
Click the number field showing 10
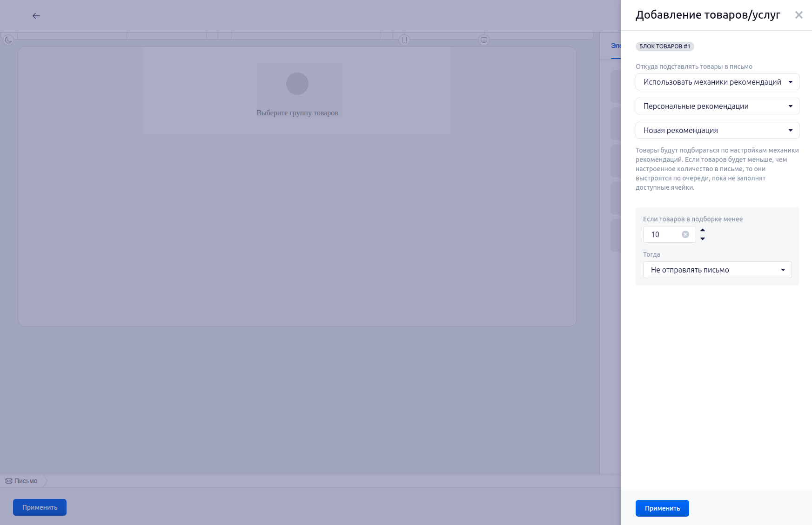[669, 234]
